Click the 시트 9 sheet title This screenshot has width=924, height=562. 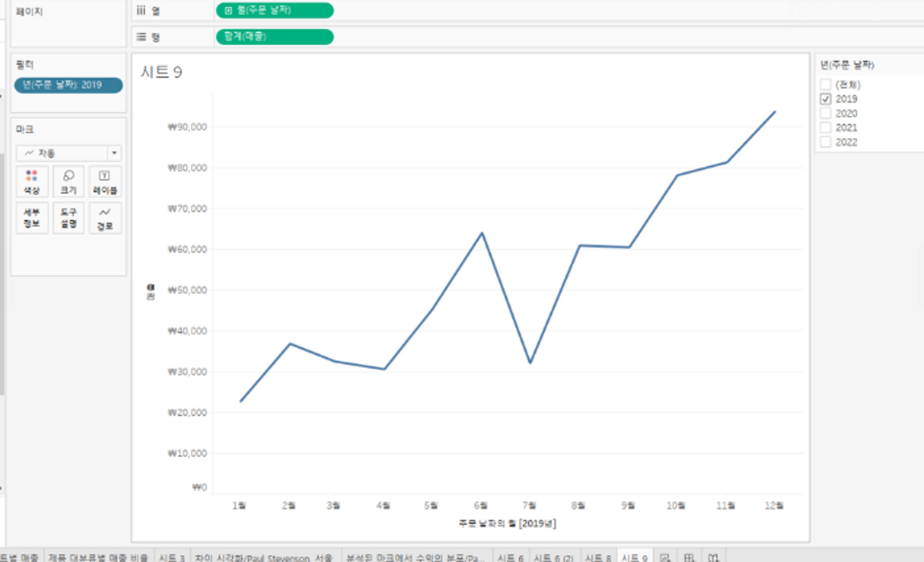(161, 72)
